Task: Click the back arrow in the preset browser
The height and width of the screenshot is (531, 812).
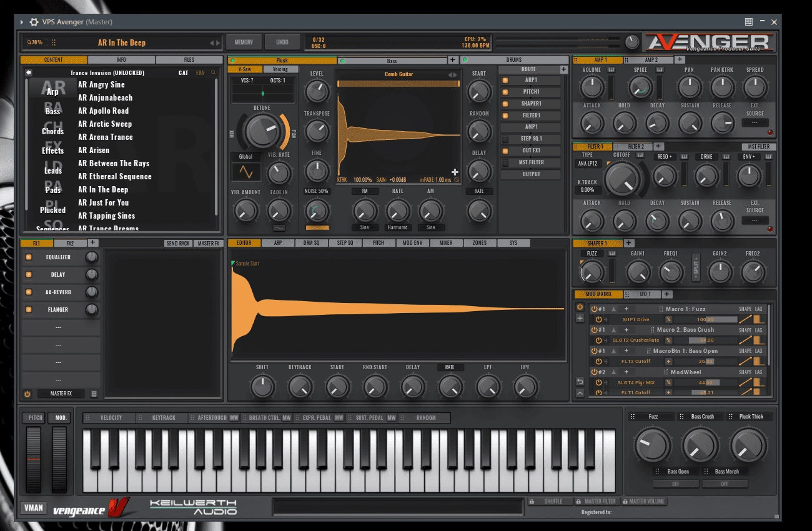Action: pos(28,72)
